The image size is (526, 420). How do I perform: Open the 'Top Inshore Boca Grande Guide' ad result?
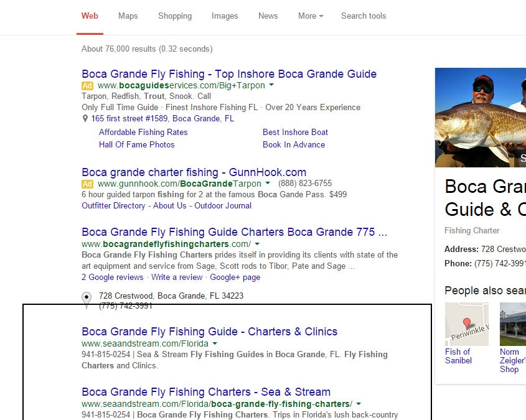[x=229, y=74]
